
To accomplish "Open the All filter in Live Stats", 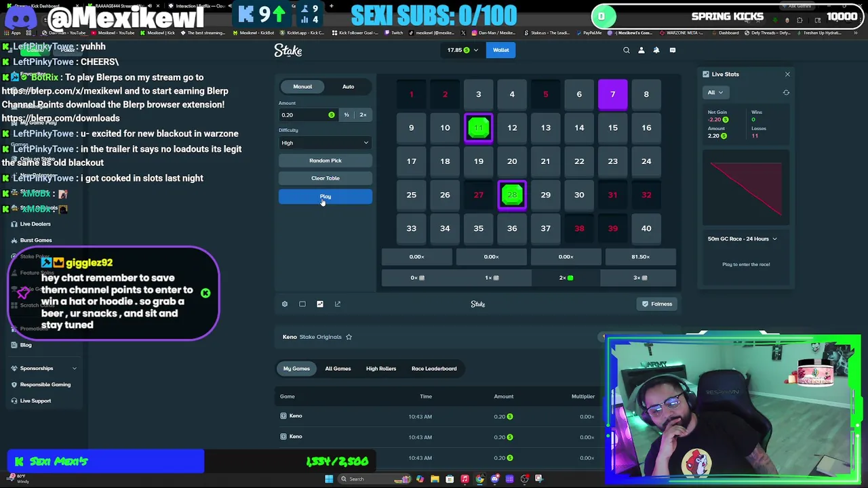I will tap(715, 93).
